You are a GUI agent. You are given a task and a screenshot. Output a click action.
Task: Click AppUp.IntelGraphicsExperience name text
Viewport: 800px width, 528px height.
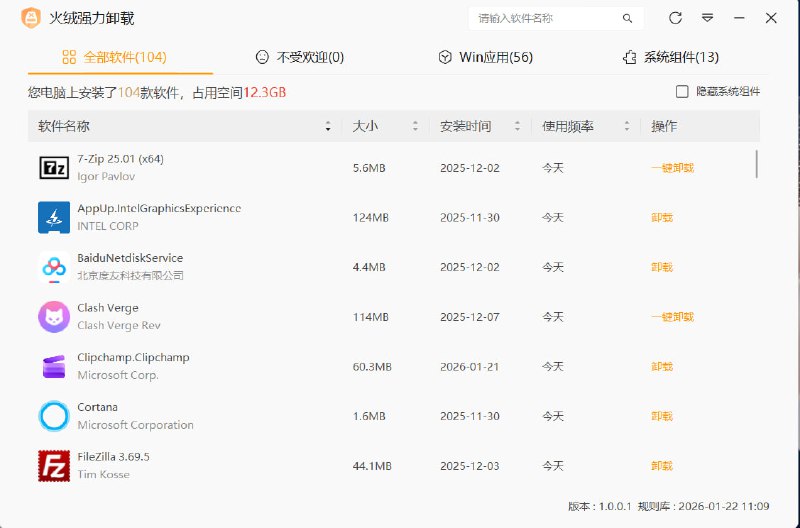coord(159,208)
